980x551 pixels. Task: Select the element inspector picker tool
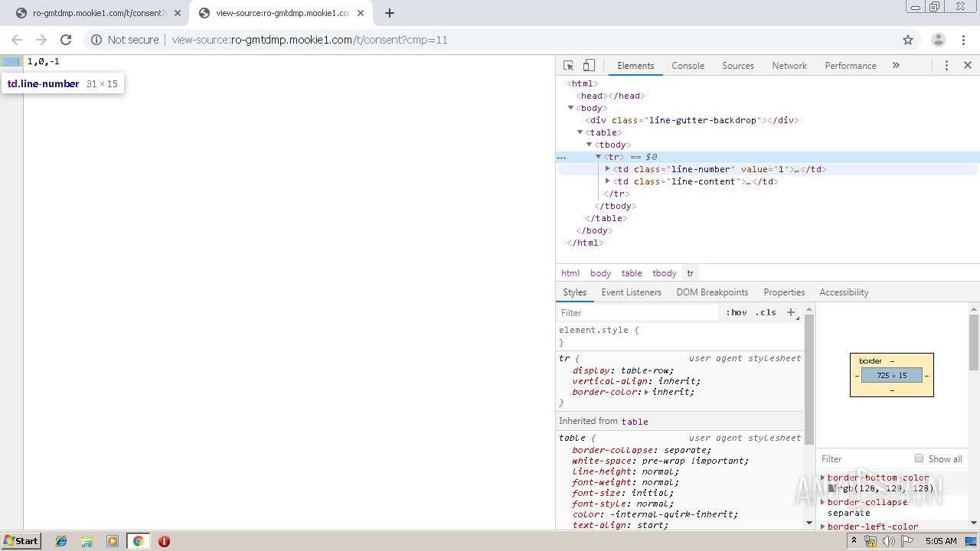point(568,66)
